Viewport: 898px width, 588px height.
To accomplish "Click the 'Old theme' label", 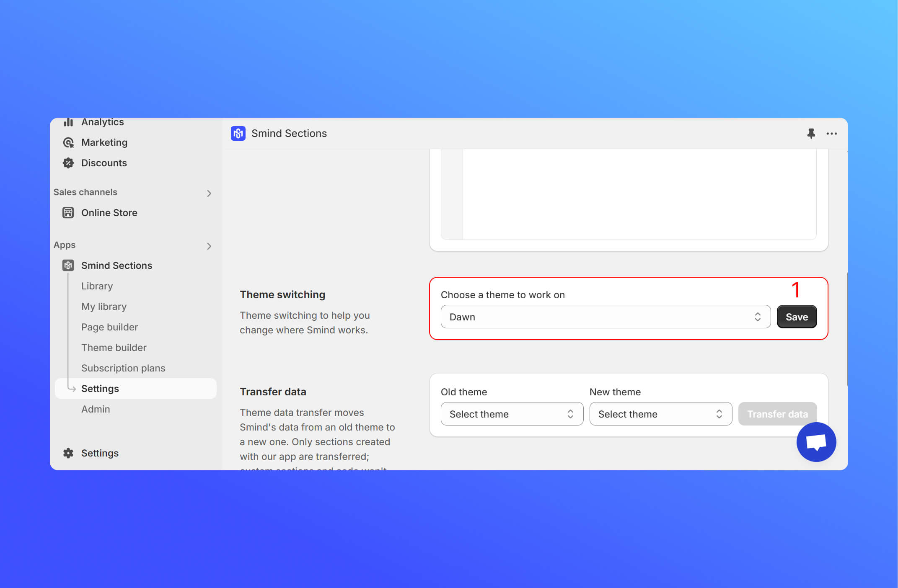I will click(464, 392).
